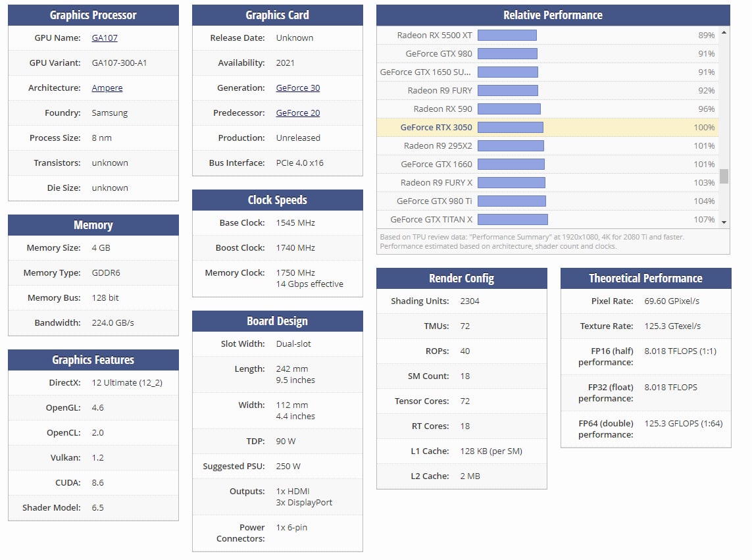The width and height of the screenshot is (752, 560).
Task: Click the scroll down arrow in Relative Performance
Action: click(724, 222)
